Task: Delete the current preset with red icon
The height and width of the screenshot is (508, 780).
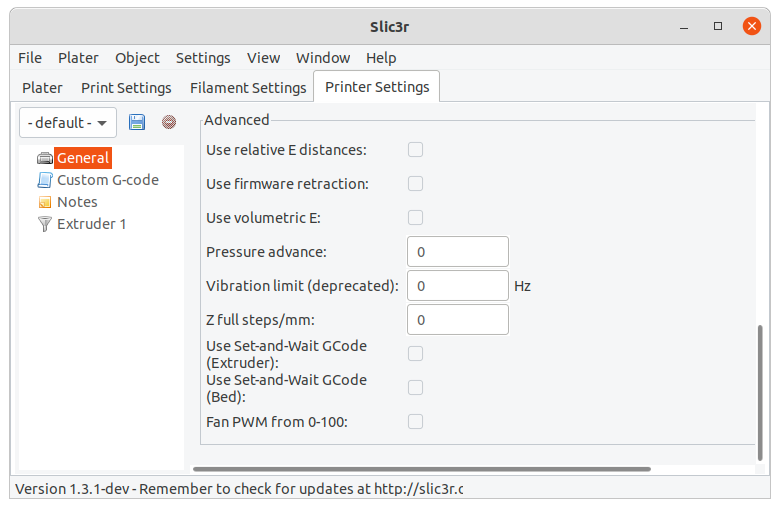Action: [169, 122]
